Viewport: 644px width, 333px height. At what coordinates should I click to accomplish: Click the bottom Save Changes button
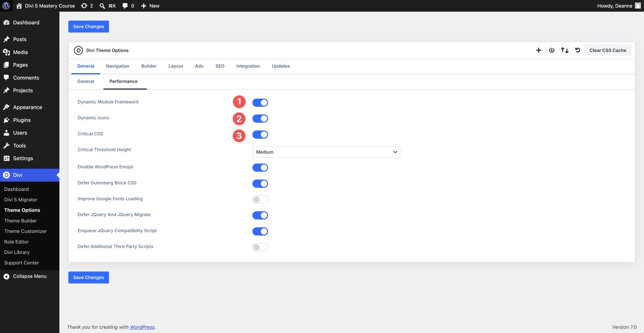click(x=88, y=277)
